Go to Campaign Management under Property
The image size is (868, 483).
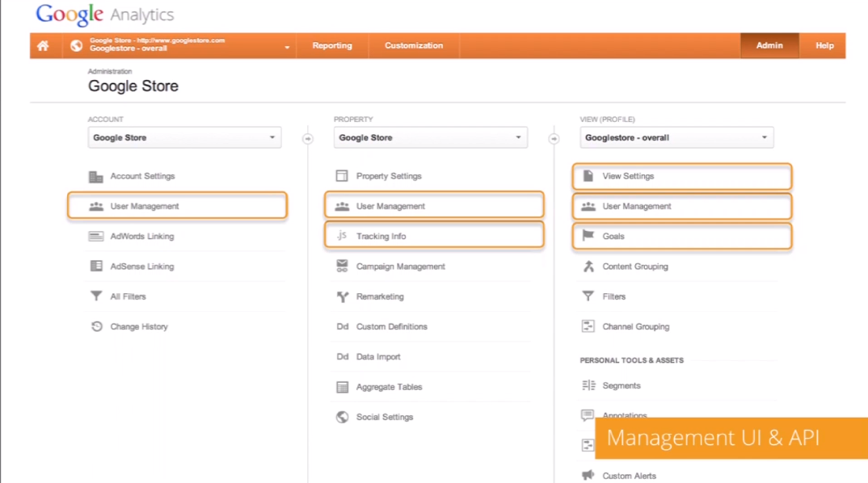point(400,267)
